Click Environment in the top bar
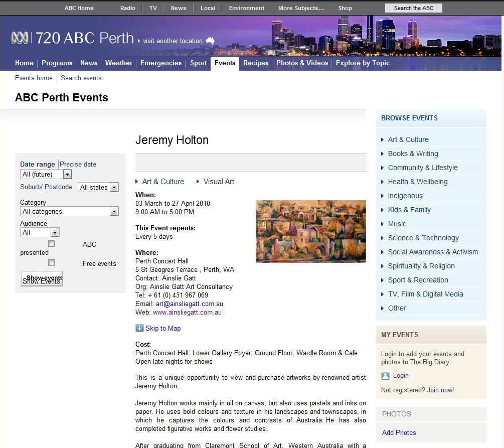Image resolution: width=504 pixels, height=448 pixels. click(x=247, y=8)
